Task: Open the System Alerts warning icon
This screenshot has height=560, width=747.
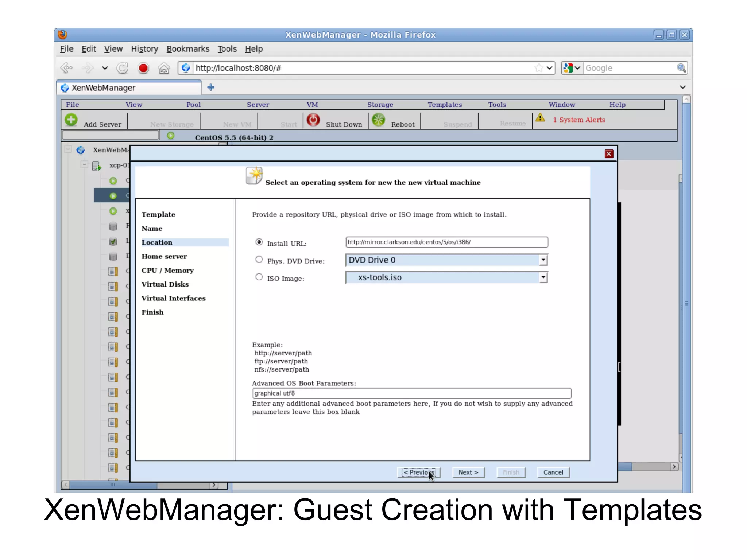Action: tap(540, 118)
